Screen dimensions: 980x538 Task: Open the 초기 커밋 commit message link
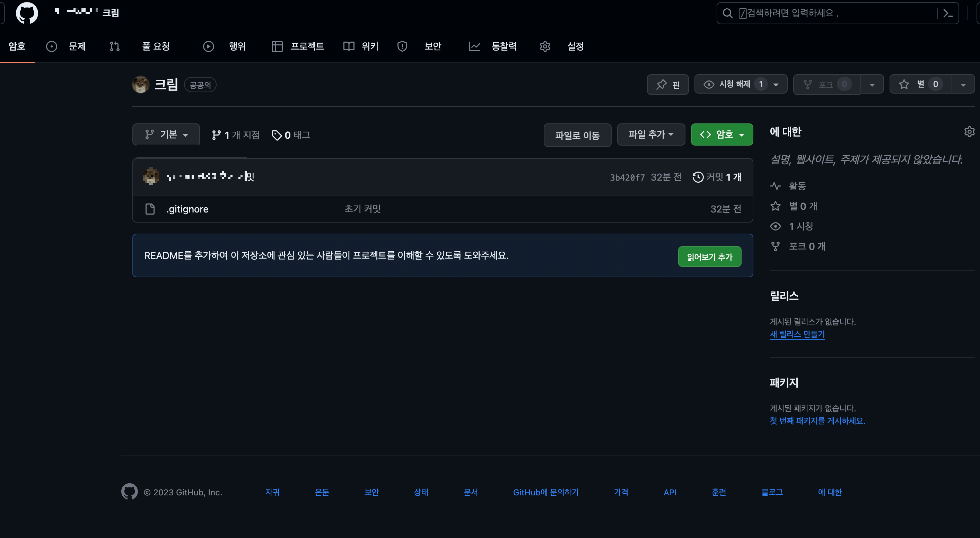pyautogui.click(x=362, y=208)
